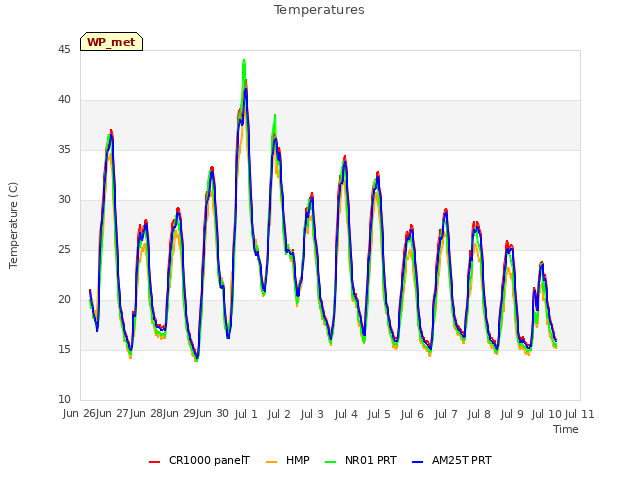Click the Jul 1 x-axis tick label

click(x=246, y=414)
